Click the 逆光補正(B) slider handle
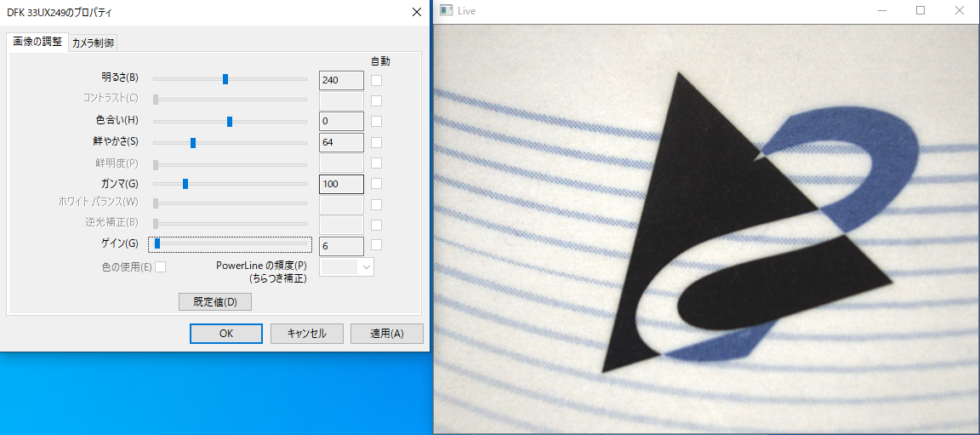 click(156, 222)
